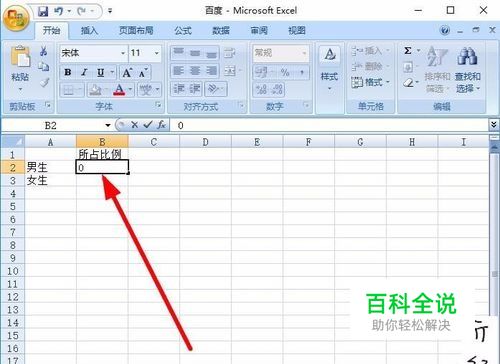The height and width of the screenshot is (364, 500).
Task: Click the fx Insert Function button
Action: click(161, 125)
